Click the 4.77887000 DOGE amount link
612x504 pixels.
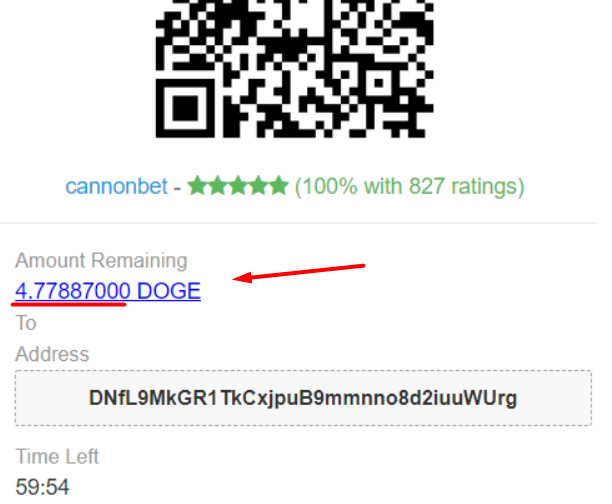click(x=108, y=291)
